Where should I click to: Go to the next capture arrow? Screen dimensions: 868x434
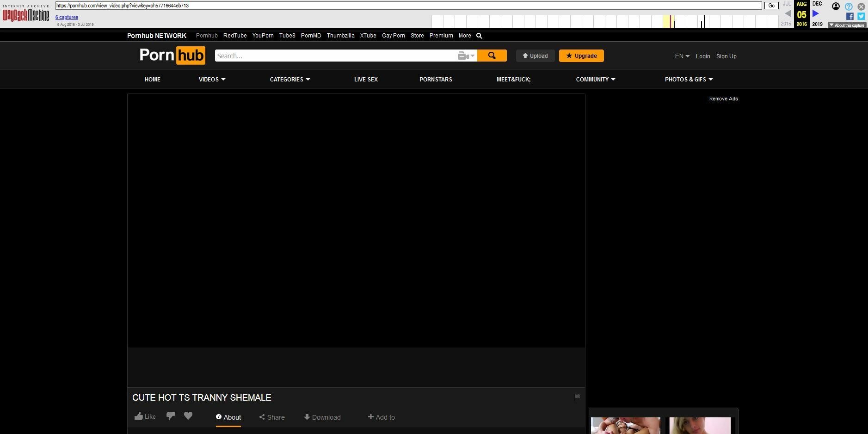pyautogui.click(x=816, y=14)
